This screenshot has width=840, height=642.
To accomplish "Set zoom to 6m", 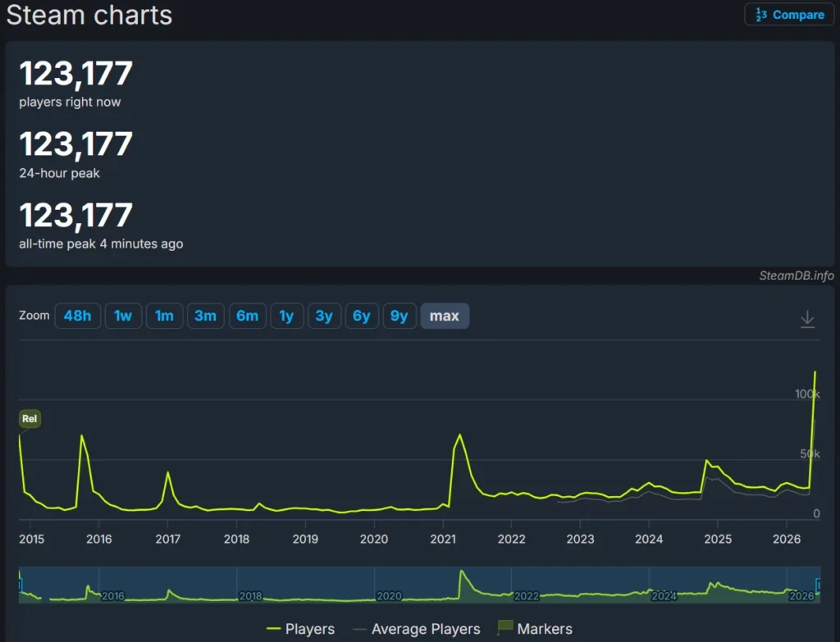I will 248,316.
